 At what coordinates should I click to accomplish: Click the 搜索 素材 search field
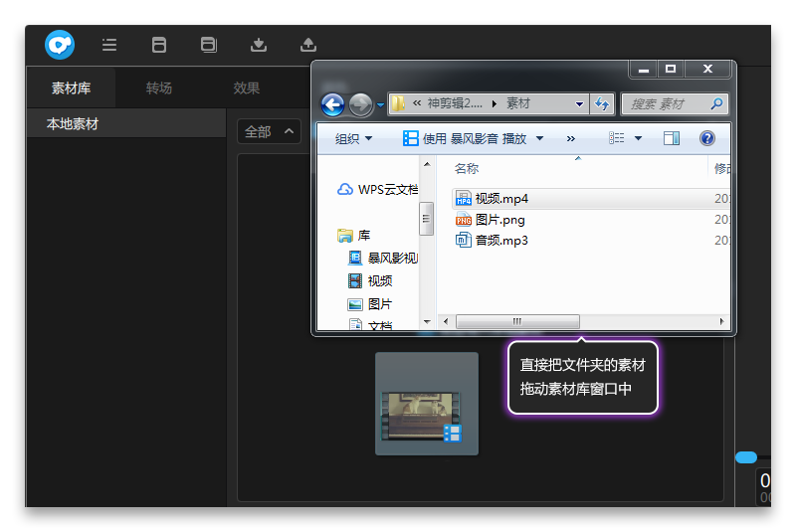point(675,104)
